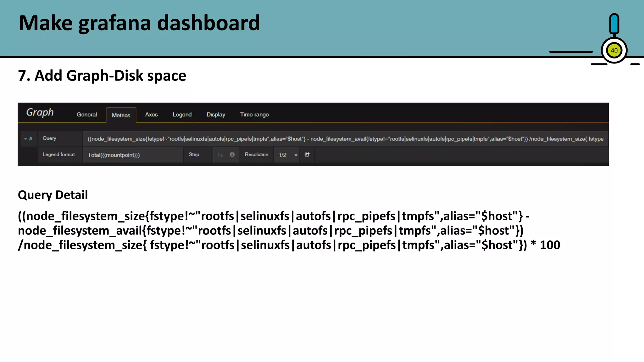
Task: Go to the Legend tab
Action: tap(182, 115)
